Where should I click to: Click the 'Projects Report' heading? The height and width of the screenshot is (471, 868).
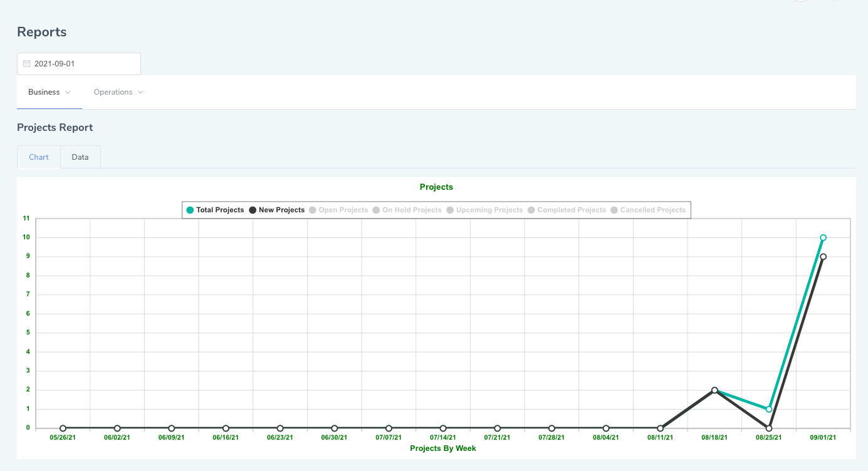55,128
